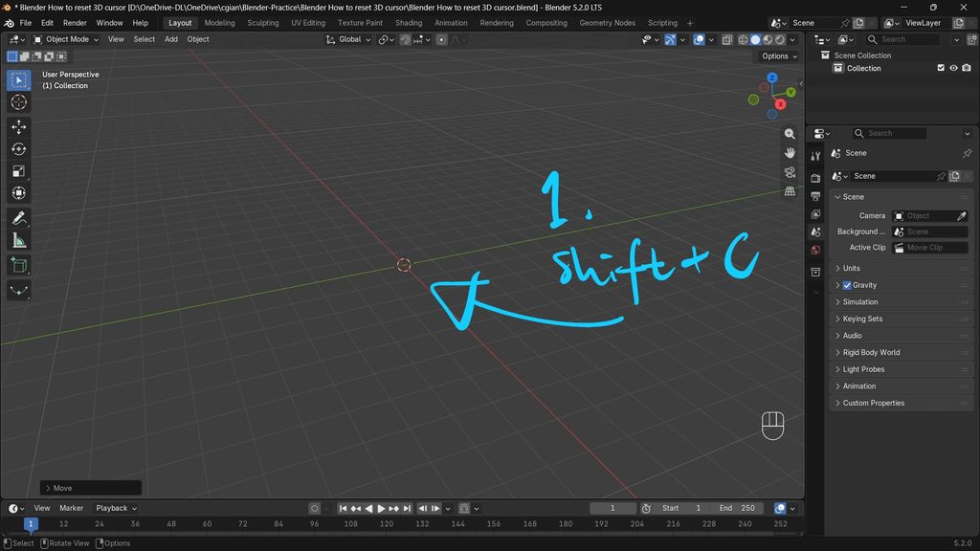
Task: Activate the 3D Cursor tool
Action: click(x=19, y=101)
